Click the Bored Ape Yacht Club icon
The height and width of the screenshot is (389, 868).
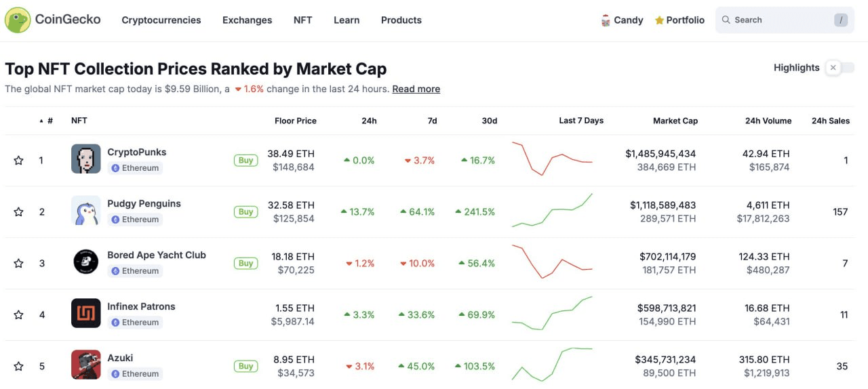click(x=86, y=262)
